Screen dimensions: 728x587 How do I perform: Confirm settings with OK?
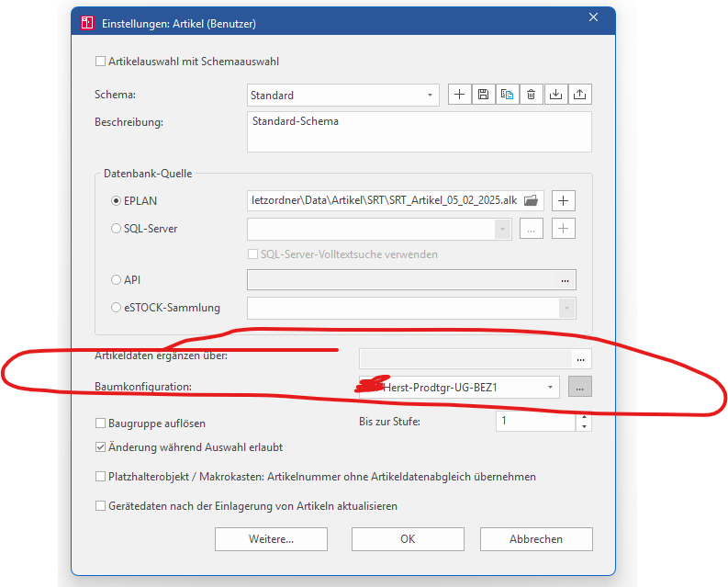(x=408, y=539)
